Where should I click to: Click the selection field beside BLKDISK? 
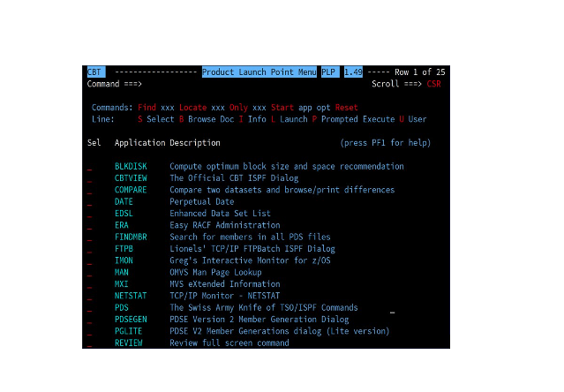point(89,167)
